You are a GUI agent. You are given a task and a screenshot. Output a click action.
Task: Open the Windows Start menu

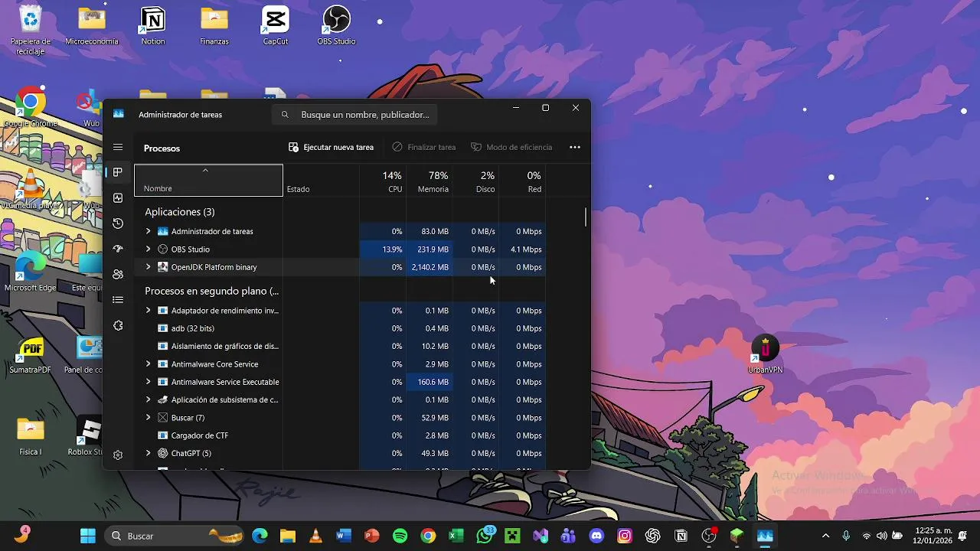(x=88, y=536)
